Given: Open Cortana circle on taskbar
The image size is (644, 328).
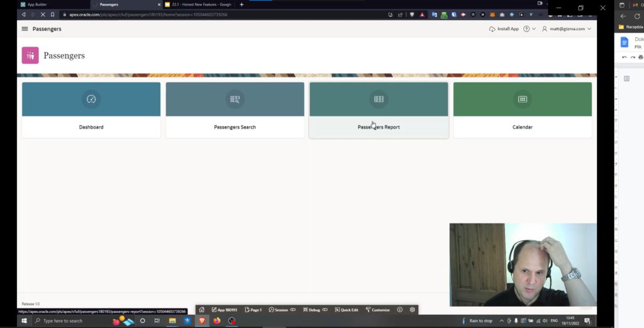Looking at the screenshot, I should coord(143,320).
